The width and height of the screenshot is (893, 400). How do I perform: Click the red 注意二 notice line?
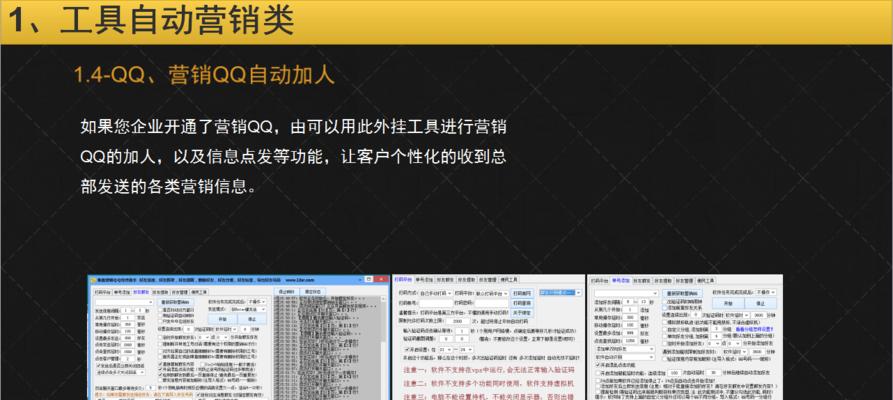click(x=489, y=383)
